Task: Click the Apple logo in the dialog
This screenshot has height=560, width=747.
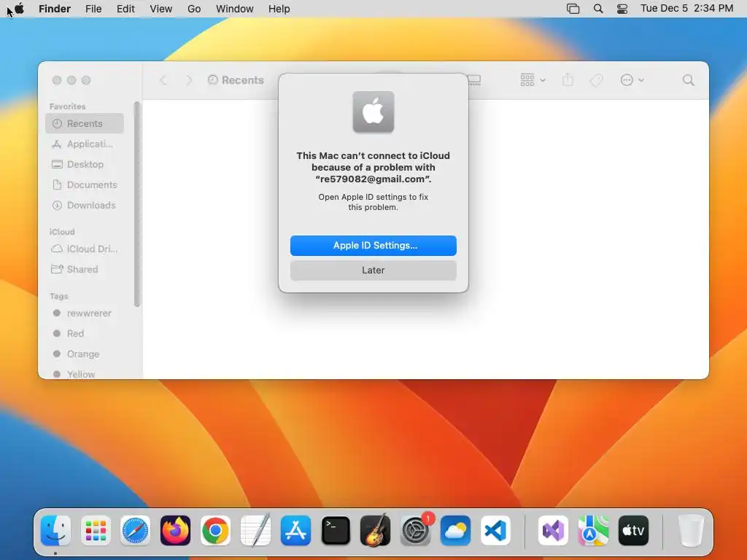Action: click(x=373, y=112)
